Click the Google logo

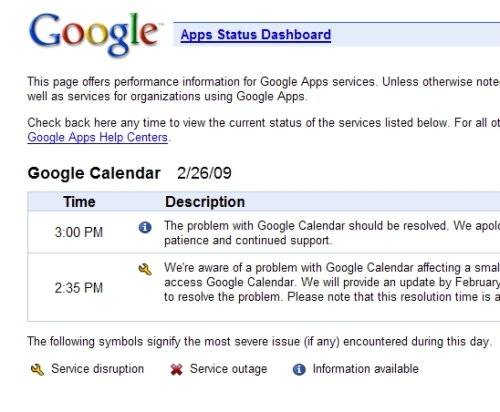[x=95, y=34]
